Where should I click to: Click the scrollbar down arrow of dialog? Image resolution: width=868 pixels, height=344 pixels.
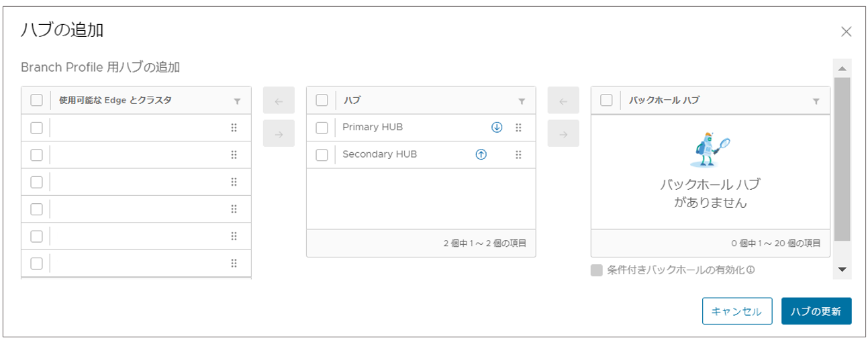tap(842, 270)
